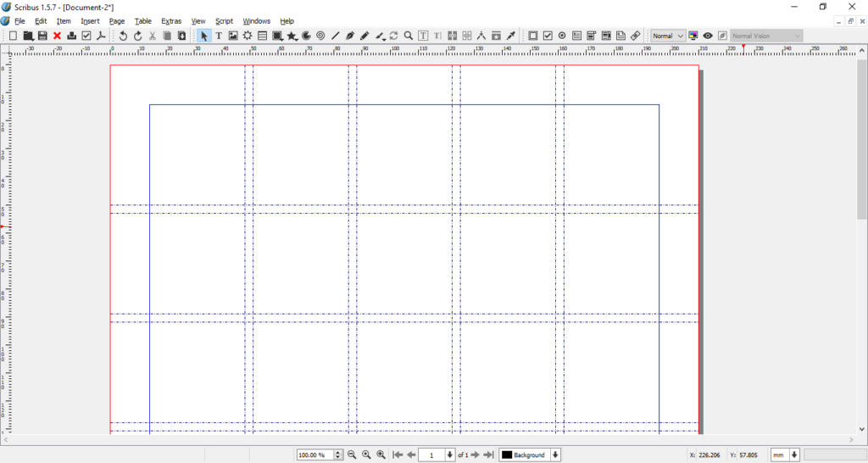Click the Zoom to 100% magnifier button
Screen dimensions: 868x463
366,455
